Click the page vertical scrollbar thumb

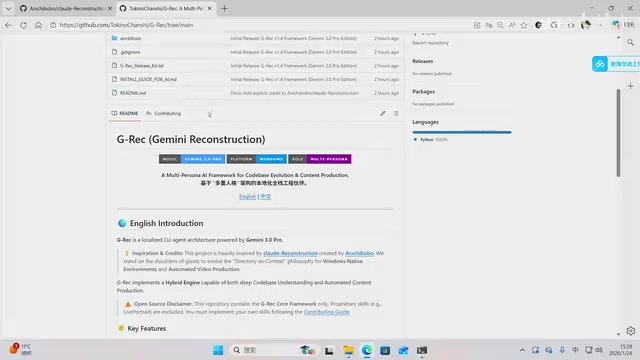click(x=618, y=133)
